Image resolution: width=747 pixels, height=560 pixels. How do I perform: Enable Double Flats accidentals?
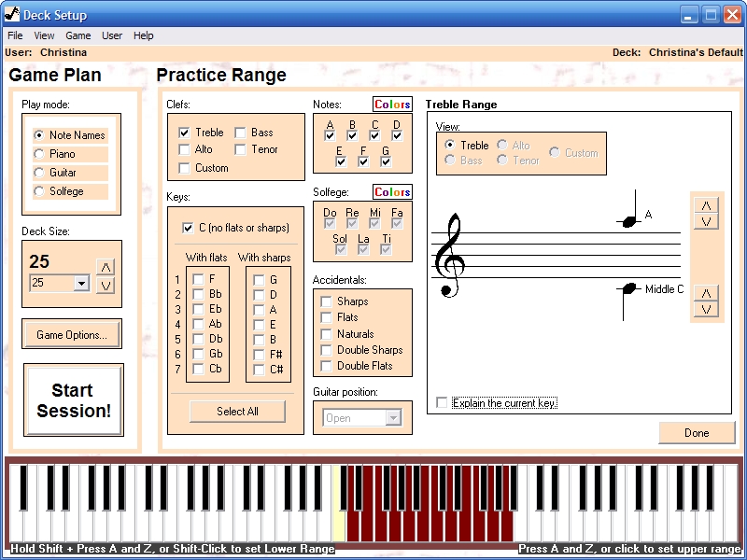(326, 366)
